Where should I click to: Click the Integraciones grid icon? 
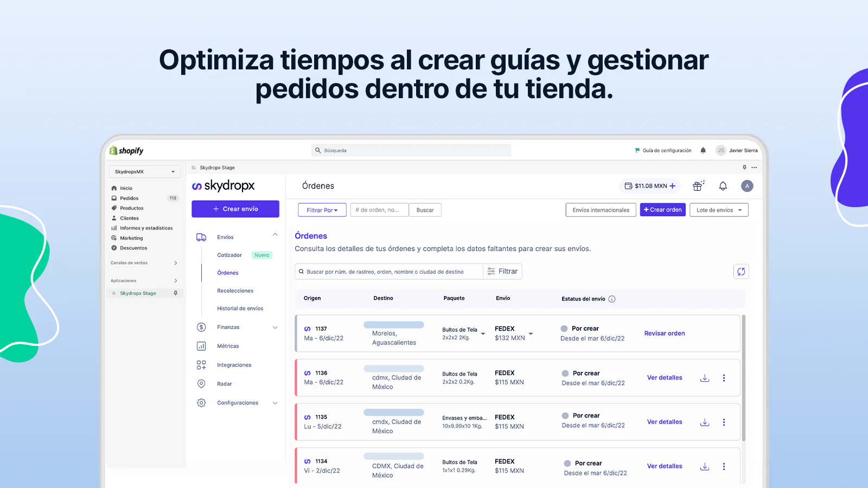point(201,365)
